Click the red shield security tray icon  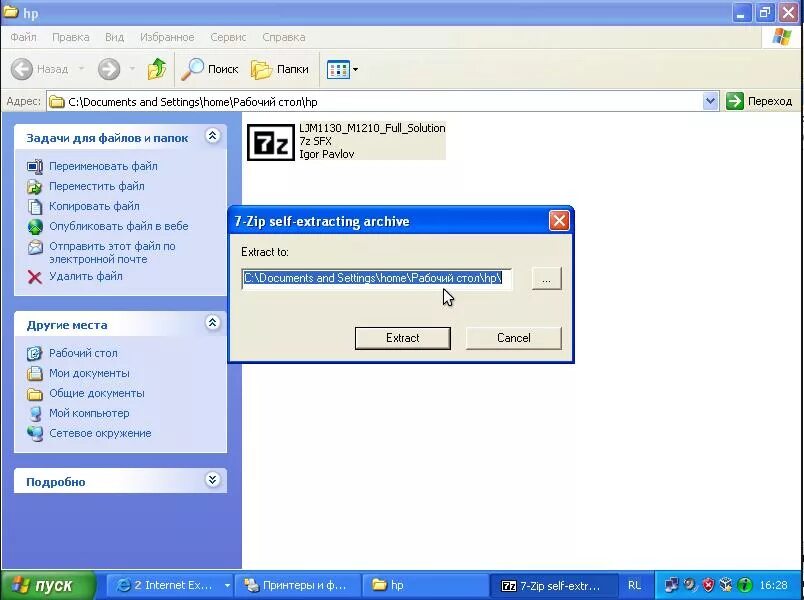point(709,585)
